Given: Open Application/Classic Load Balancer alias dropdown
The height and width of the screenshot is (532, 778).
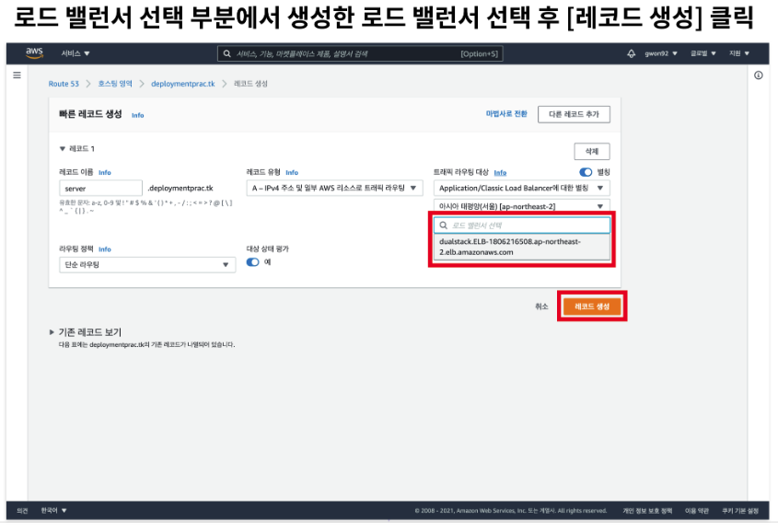Looking at the screenshot, I should (x=521, y=189).
